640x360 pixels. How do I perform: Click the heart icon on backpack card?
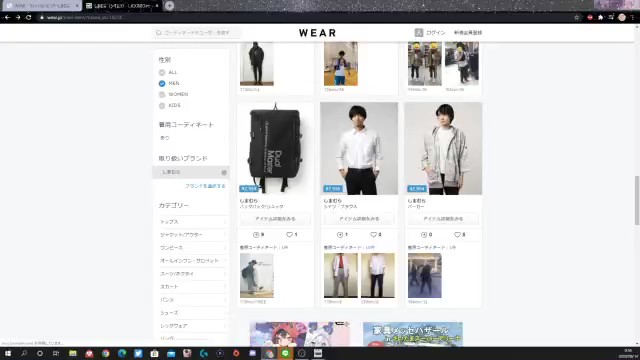point(289,235)
